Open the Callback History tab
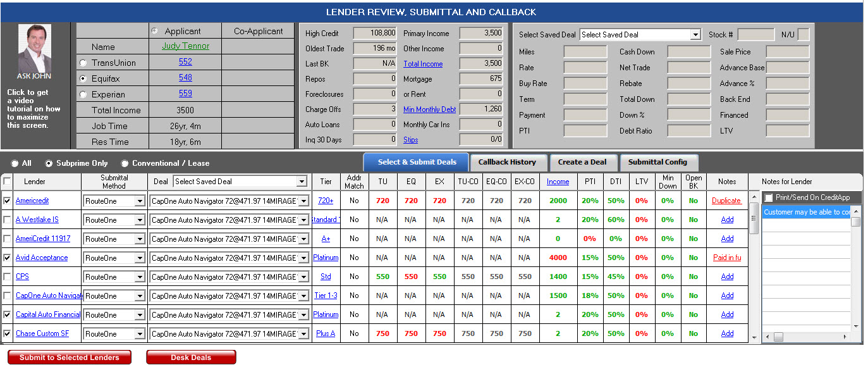868x367 pixels. [x=507, y=162]
